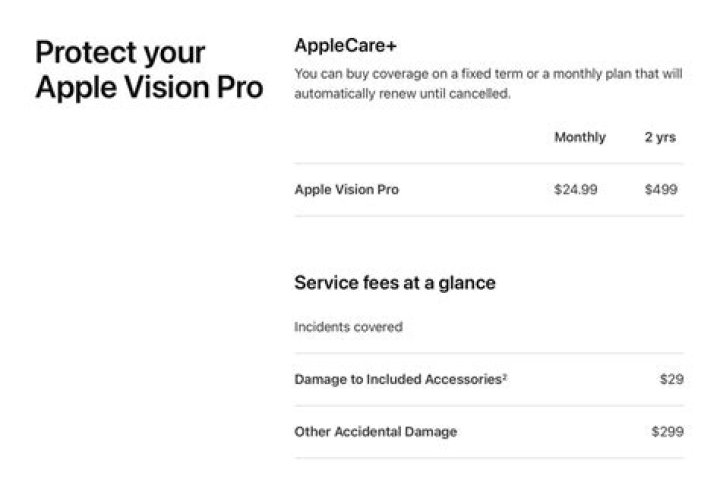
Task: Select the 2 yrs column header
Action: (660, 138)
